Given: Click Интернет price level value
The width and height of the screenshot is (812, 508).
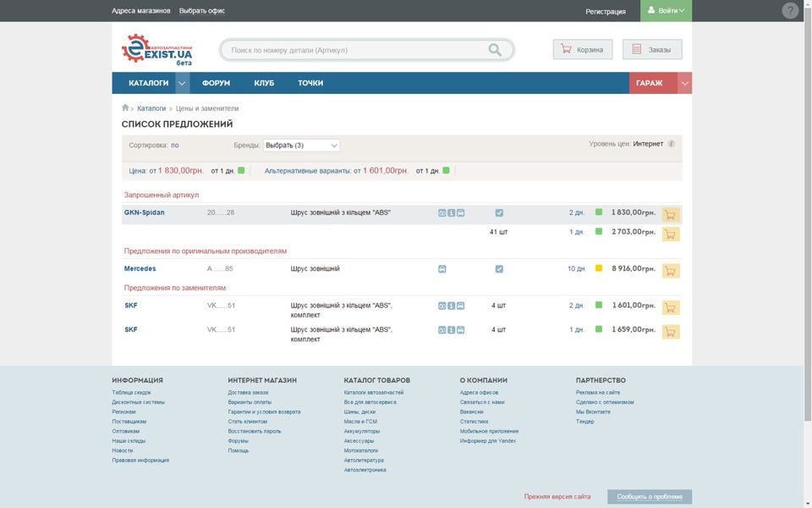Looking at the screenshot, I should (648, 144).
